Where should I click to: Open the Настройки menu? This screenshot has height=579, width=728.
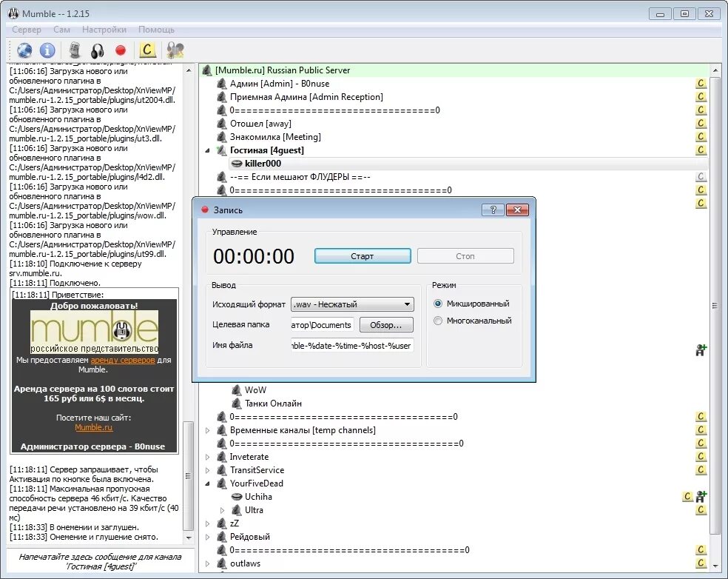104,30
